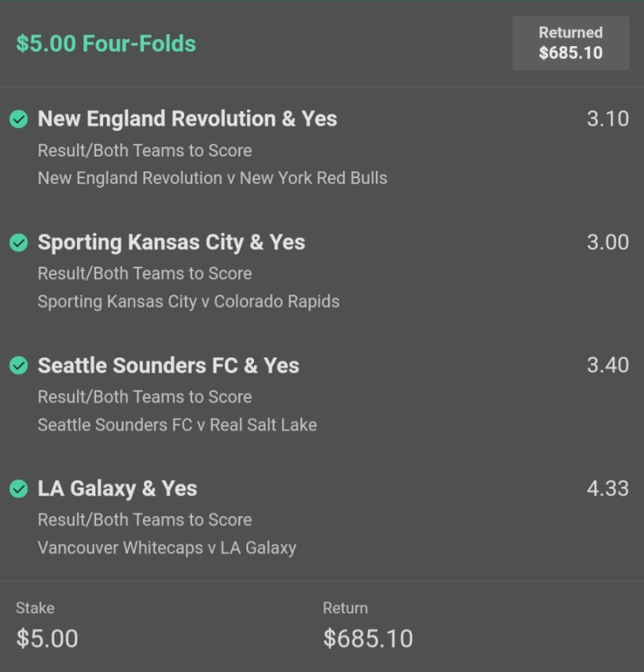The image size is (644, 672).
Task: Click the green checkmark beside LA Galaxy
Action: (19, 489)
